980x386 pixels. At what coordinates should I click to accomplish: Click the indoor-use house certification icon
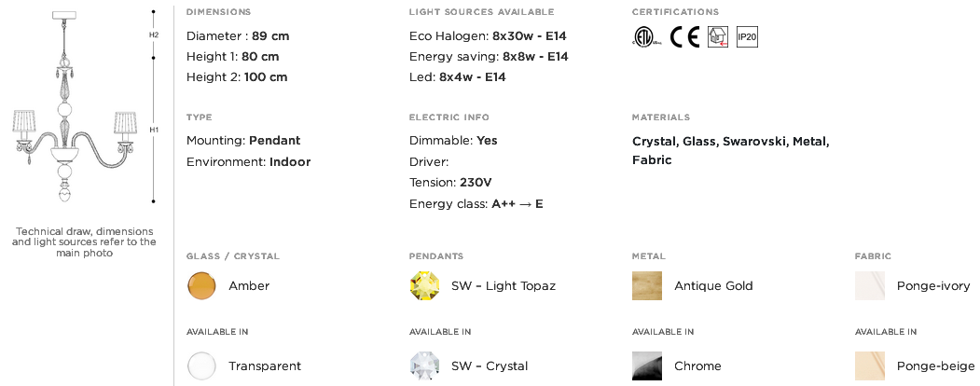click(x=718, y=37)
